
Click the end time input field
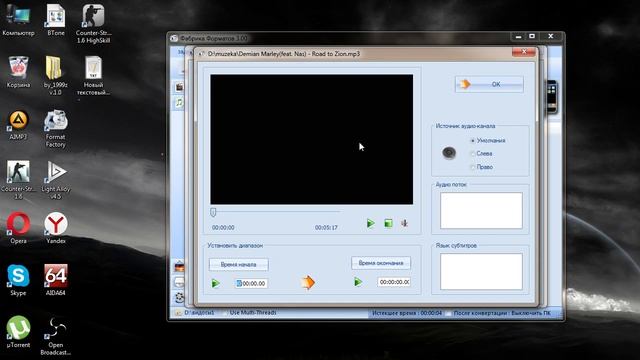point(394,282)
